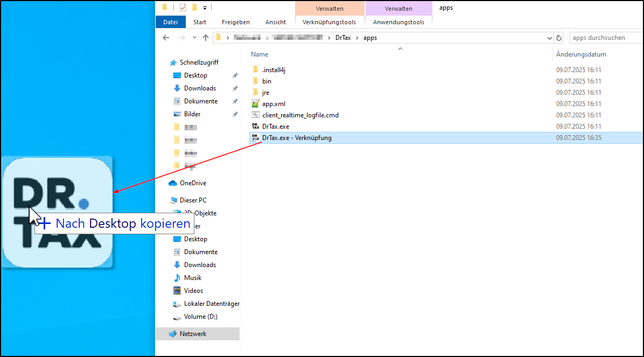Open the quick access toolbar customize dropdown
Image resolution: width=644 pixels, height=357 pixels.
(205, 8)
